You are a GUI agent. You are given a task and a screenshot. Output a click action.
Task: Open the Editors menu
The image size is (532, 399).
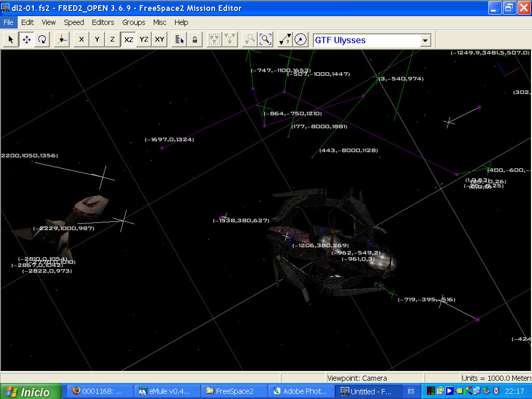[103, 22]
